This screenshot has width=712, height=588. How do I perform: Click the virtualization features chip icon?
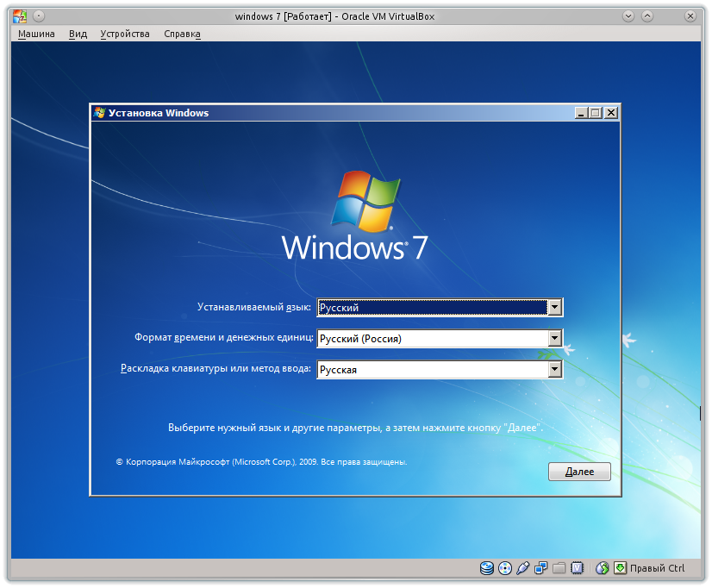pyautogui.click(x=577, y=568)
